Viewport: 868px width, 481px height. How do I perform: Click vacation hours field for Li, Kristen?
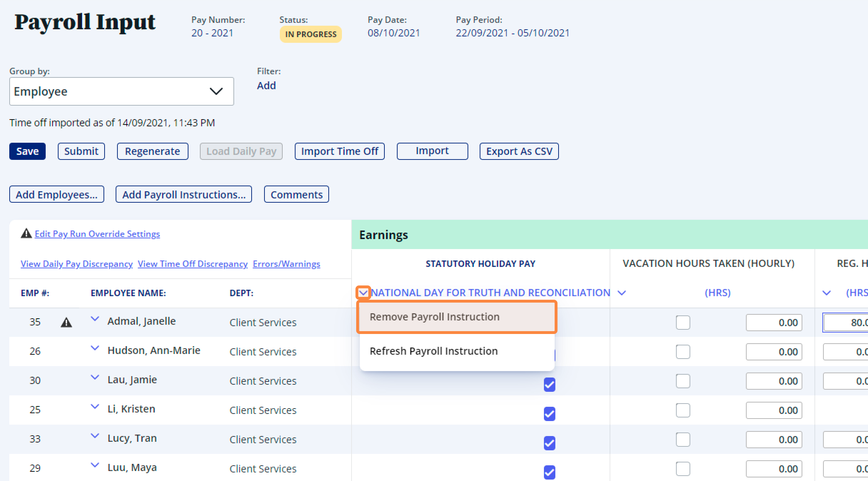coord(774,410)
